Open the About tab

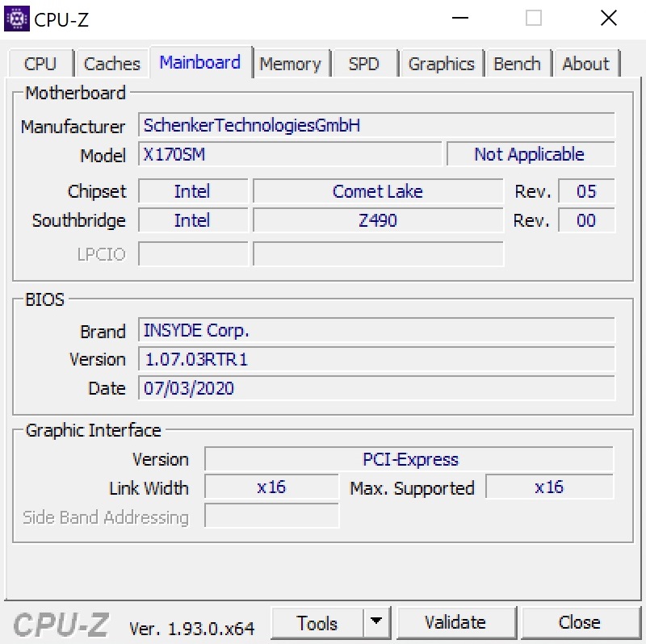[x=586, y=64]
